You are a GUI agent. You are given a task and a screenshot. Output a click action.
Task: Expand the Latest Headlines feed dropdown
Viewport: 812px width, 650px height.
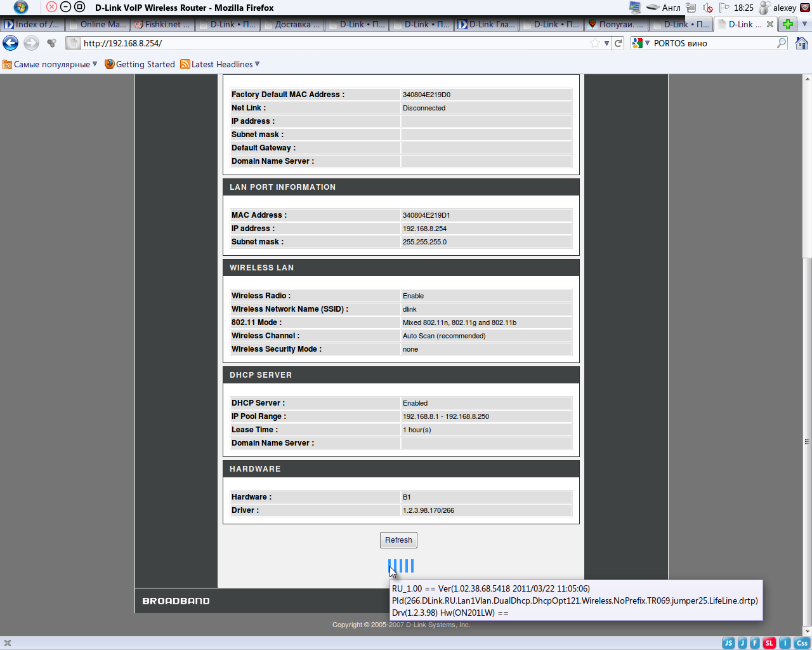click(221, 64)
